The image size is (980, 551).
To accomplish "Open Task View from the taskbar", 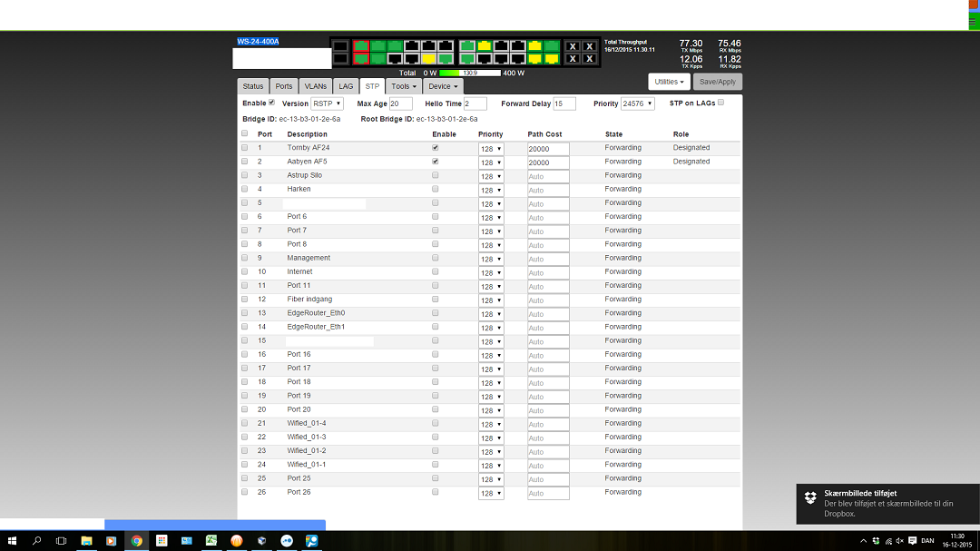I will click(62, 540).
